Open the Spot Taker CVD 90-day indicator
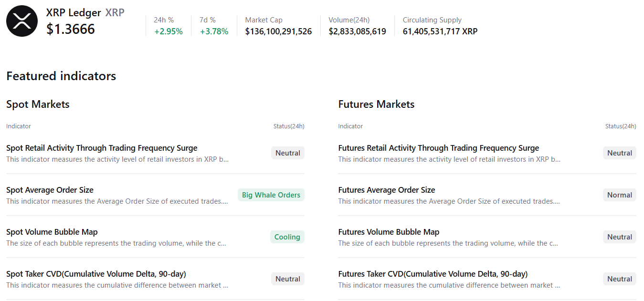 tap(96, 274)
